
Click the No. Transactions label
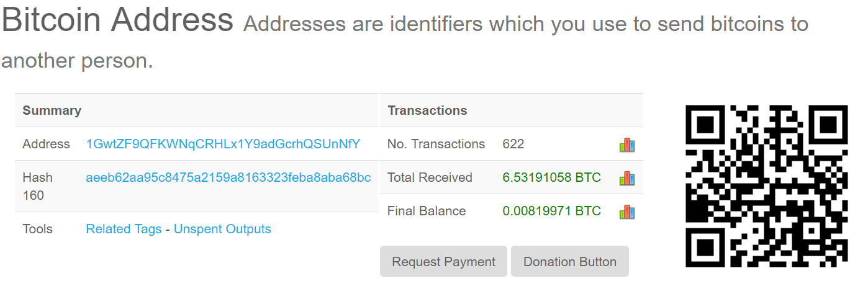point(436,144)
